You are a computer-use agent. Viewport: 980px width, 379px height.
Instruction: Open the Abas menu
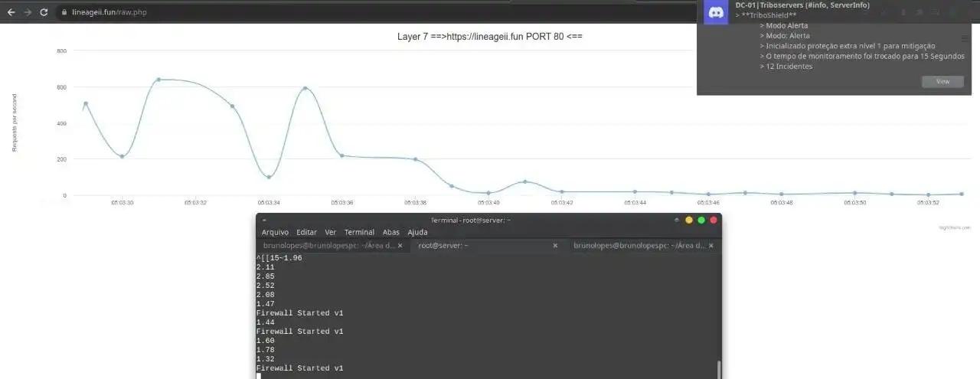coord(390,232)
